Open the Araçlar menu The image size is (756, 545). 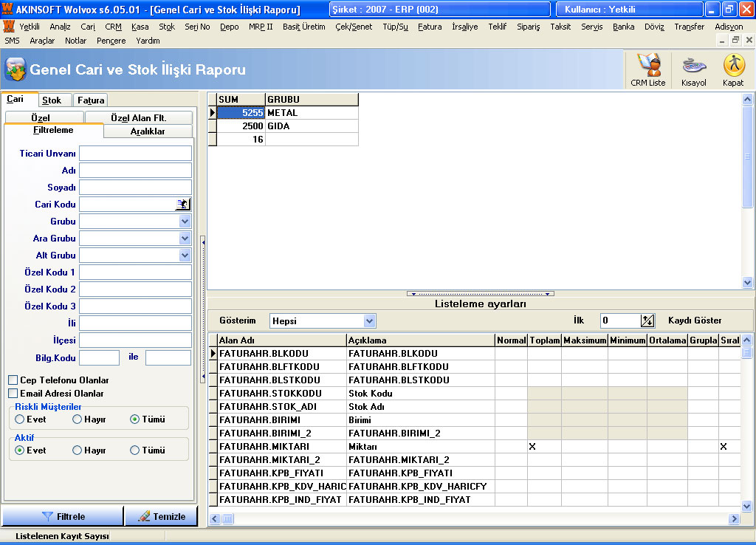pyautogui.click(x=42, y=41)
